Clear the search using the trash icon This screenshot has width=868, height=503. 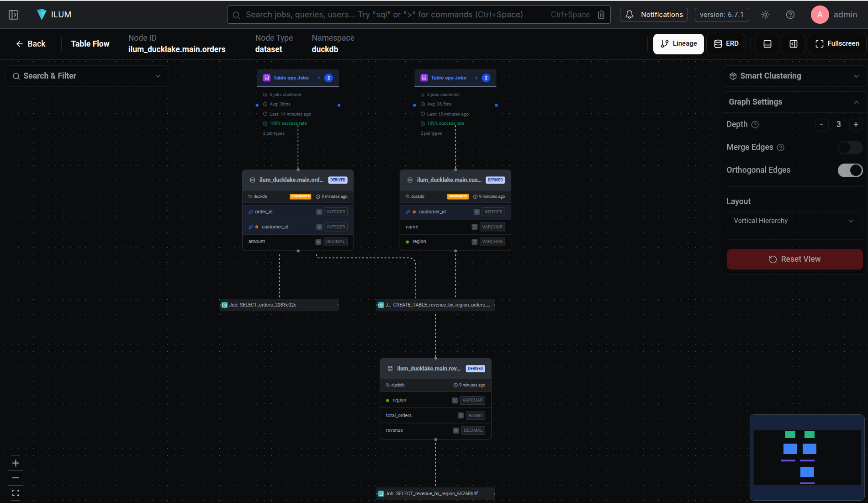(601, 14)
